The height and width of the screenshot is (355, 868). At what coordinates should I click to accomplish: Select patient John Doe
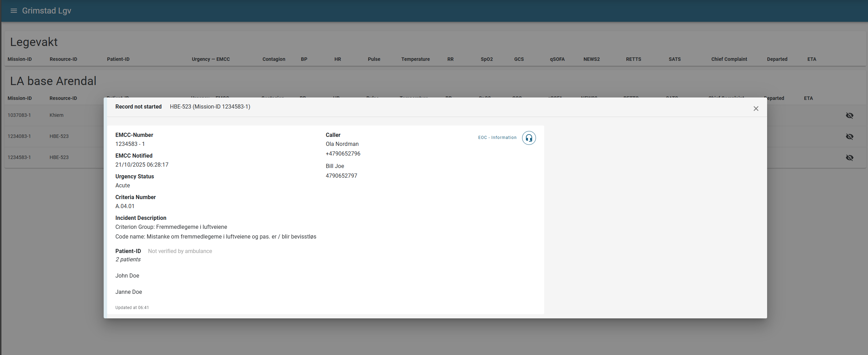pos(127,275)
